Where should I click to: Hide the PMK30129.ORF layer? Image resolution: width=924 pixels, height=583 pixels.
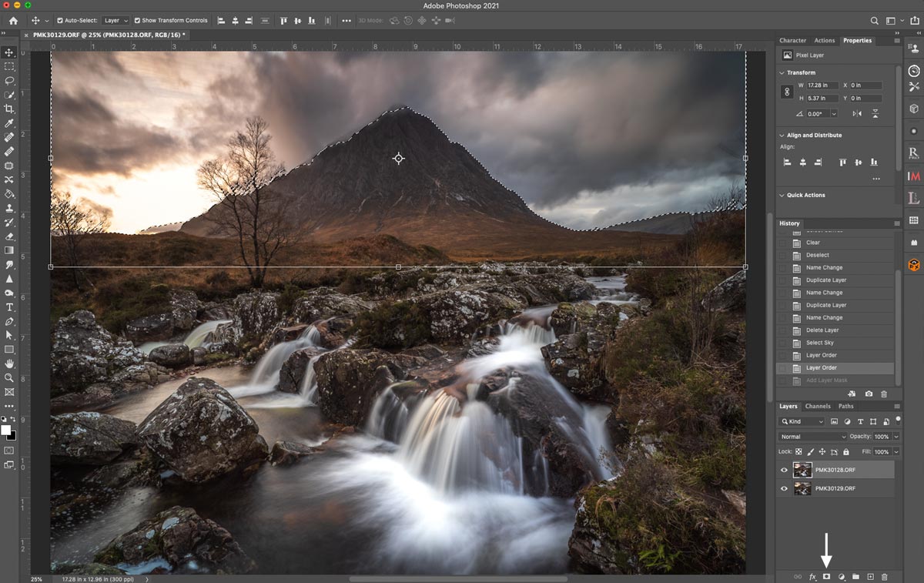784,488
